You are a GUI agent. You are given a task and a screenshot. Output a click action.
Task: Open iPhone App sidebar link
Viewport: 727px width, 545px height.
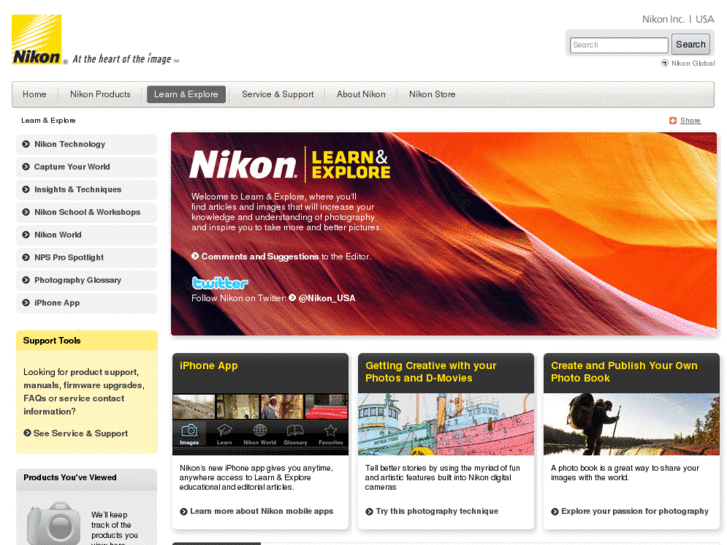(87, 303)
